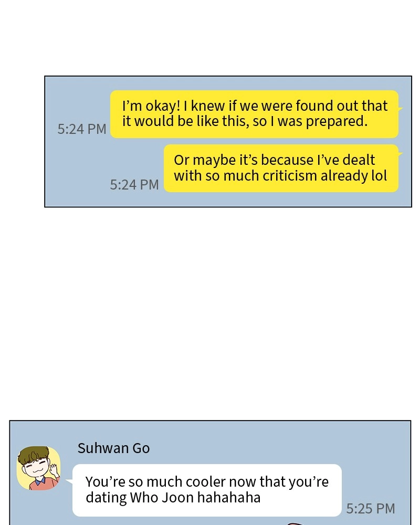Select the "I'm okay! I knew" yellow message
This screenshot has width=420, height=525.
pyautogui.click(x=254, y=114)
